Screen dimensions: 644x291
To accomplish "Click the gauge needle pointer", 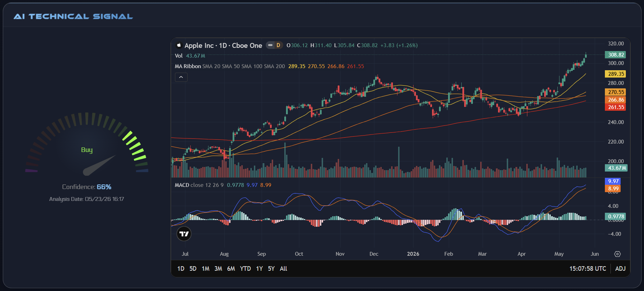I will 99,165.
